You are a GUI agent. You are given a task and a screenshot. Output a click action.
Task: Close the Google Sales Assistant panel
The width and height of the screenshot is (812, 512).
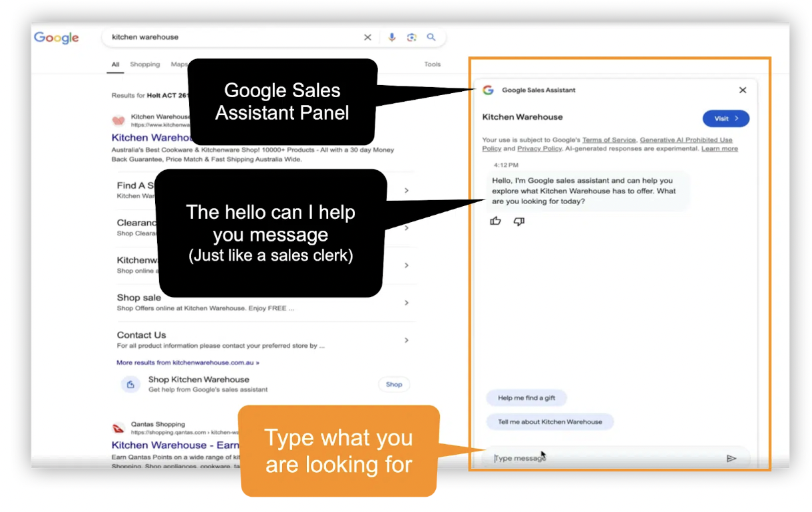point(743,90)
